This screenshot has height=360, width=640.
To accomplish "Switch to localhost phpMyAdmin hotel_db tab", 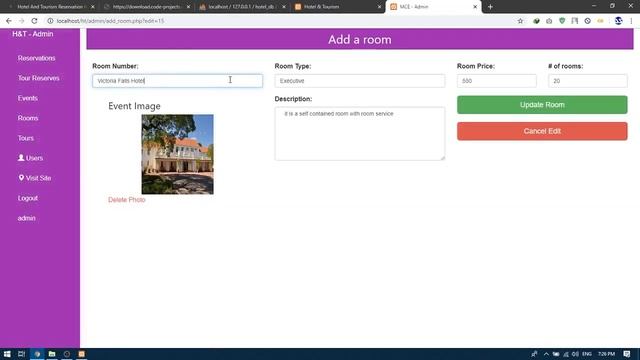I will pyautogui.click(x=241, y=7).
